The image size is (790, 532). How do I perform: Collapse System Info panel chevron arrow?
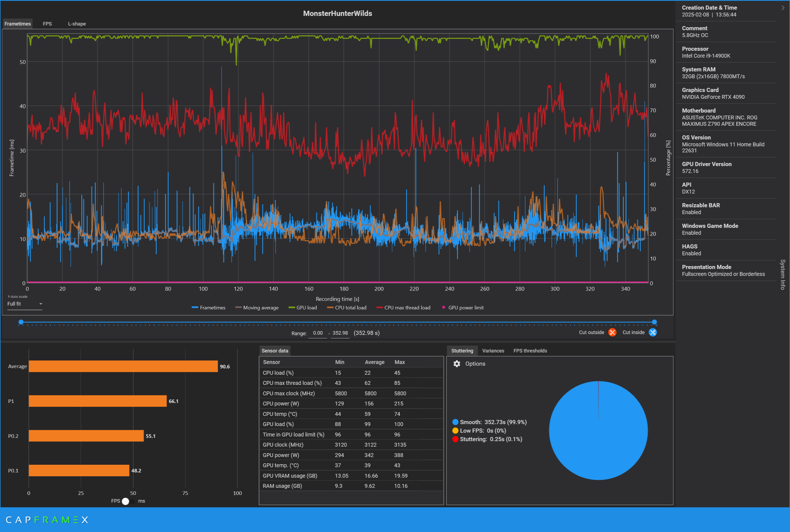click(783, 8)
